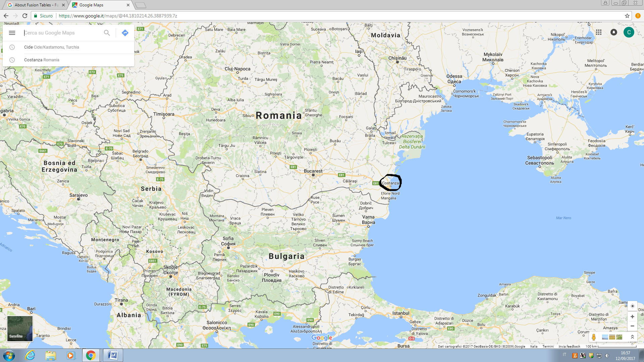Open the green C account avatar
Screen dimensions: 644x362
point(629,32)
